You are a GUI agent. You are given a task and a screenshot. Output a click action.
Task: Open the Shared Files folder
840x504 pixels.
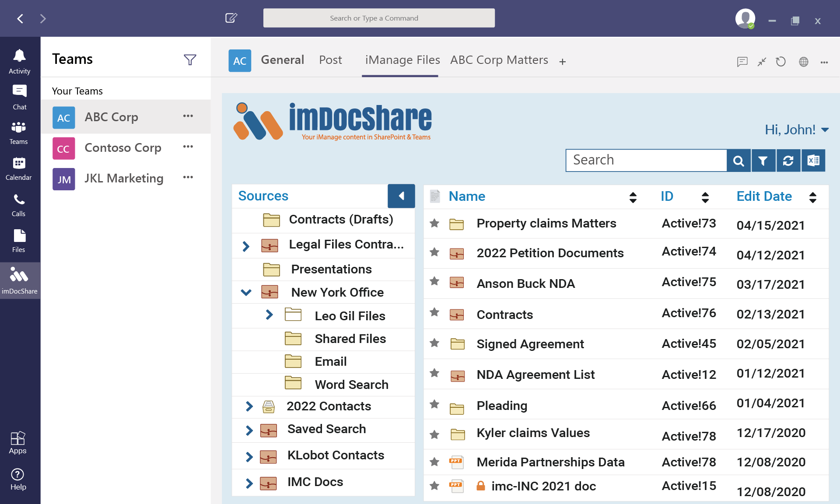[350, 339]
